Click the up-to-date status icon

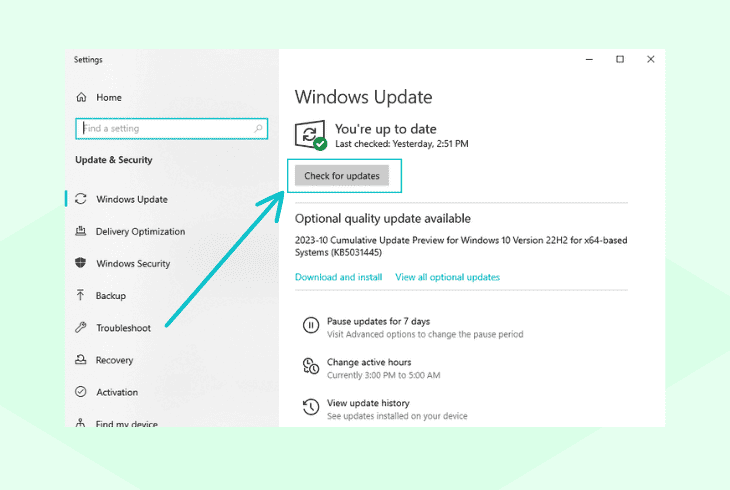coord(311,136)
